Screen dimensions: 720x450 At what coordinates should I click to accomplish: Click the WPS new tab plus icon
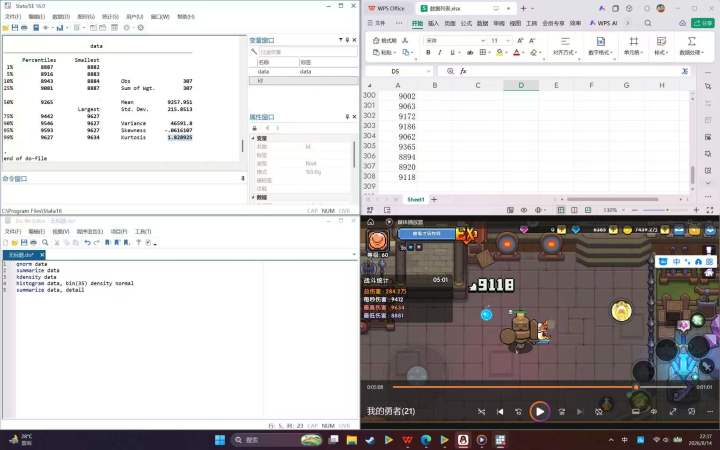(x=523, y=8)
